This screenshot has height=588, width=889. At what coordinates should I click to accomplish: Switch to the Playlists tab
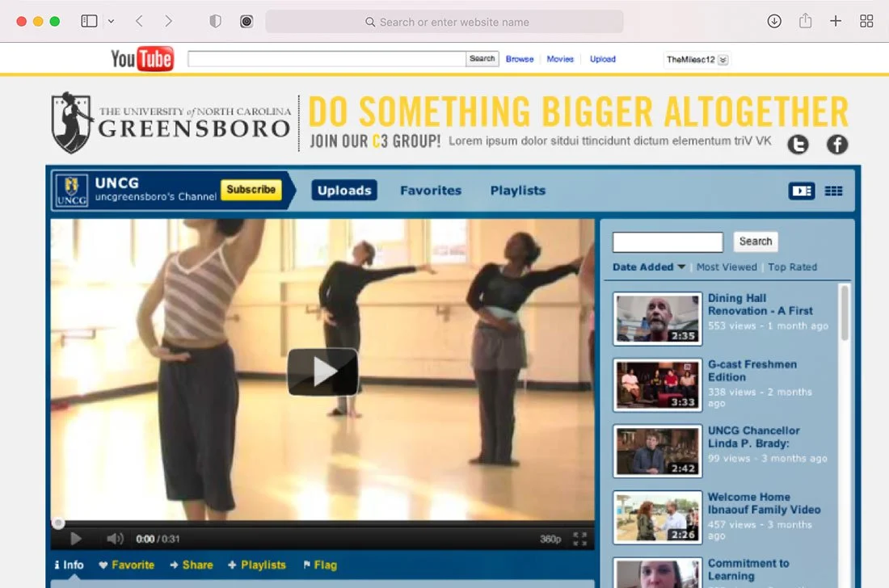click(517, 191)
